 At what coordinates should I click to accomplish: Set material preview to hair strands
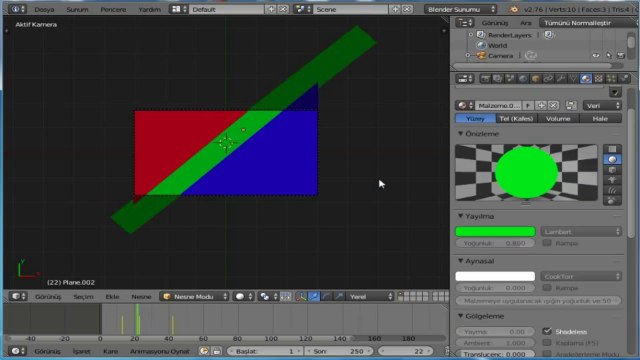click(x=612, y=190)
